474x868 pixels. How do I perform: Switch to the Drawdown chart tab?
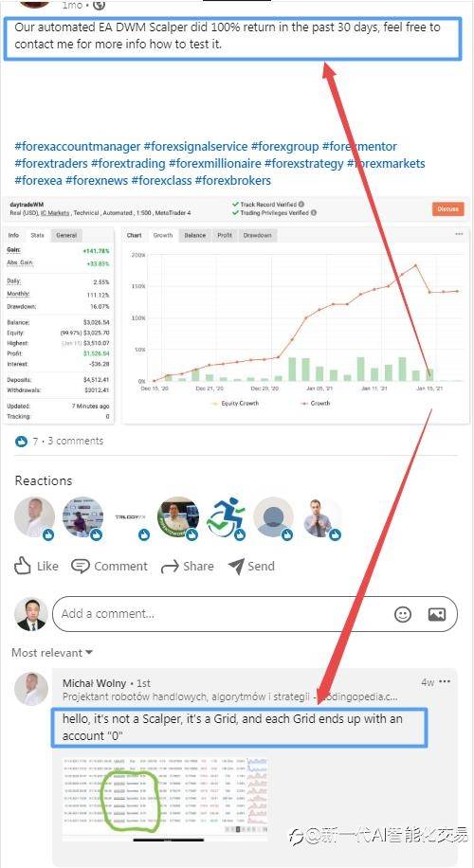pos(258,235)
